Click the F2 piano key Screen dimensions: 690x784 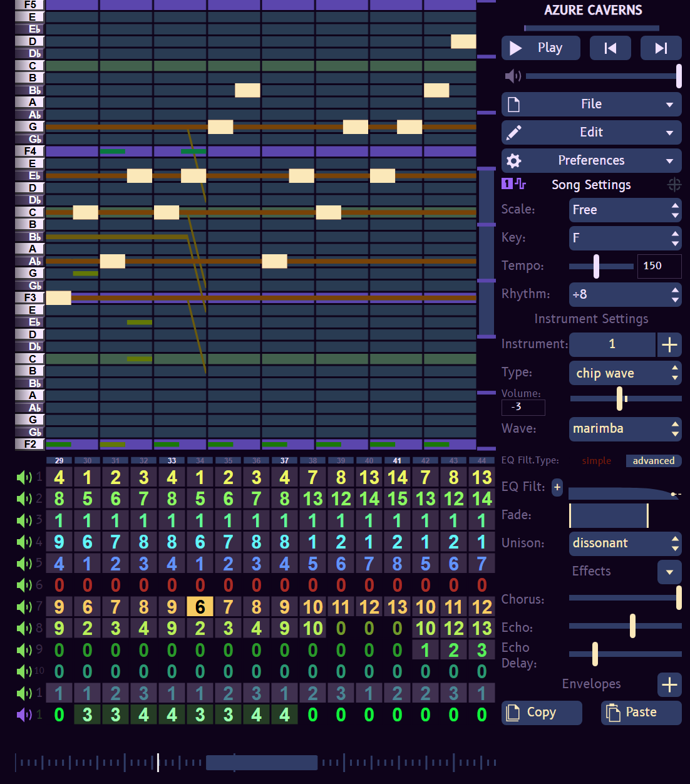click(30, 445)
